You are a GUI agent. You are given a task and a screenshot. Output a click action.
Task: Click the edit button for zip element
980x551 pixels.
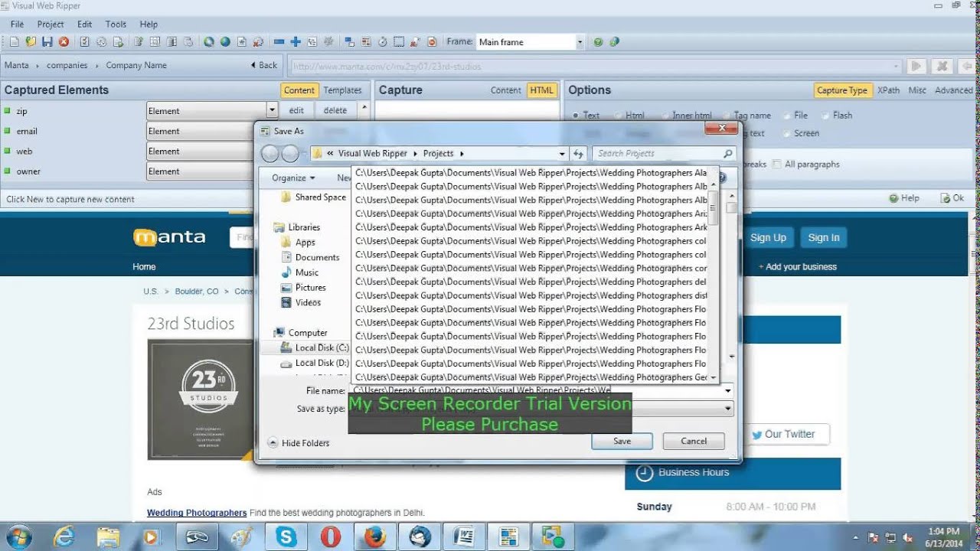[x=296, y=111]
